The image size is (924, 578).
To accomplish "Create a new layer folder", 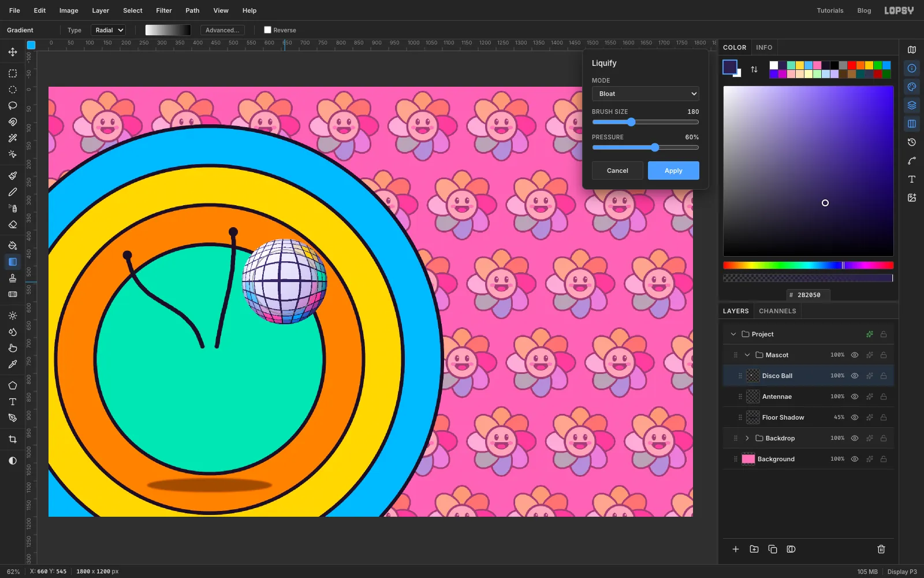I will [x=754, y=549].
